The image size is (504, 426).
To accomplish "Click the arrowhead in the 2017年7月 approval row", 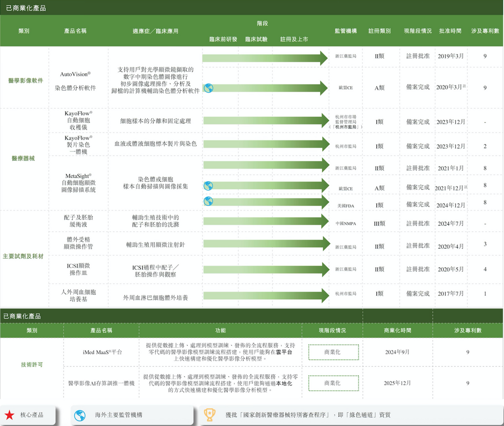I will coord(324,295).
